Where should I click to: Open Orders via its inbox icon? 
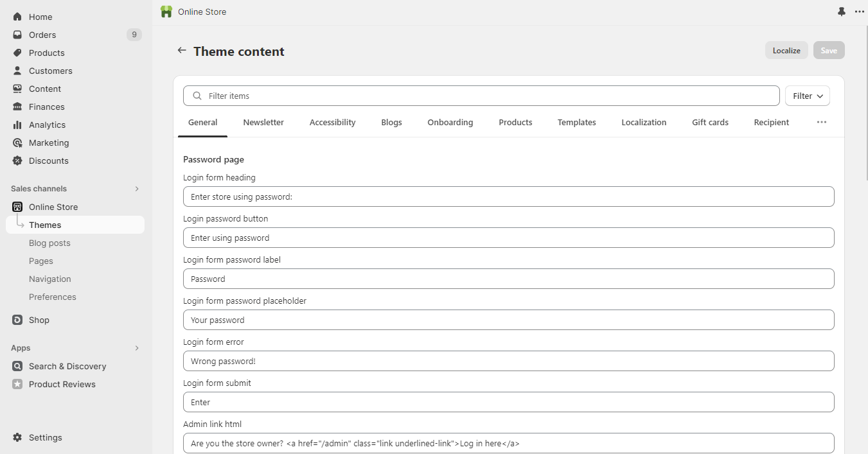[x=17, y=35]
